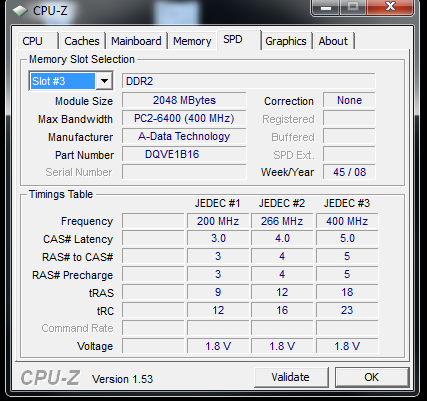427x401 pixels.
Task: Click the tRC value 16 cell
Action: click(282, 310)
